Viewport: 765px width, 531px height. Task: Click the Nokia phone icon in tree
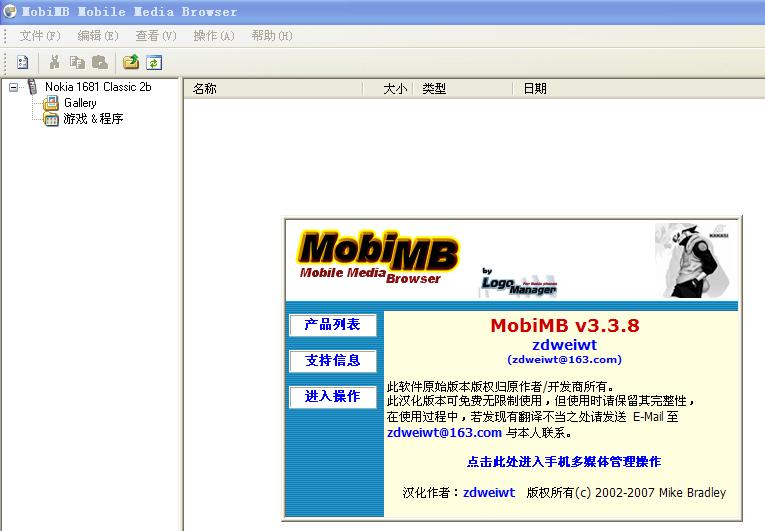tap(33, 87)
